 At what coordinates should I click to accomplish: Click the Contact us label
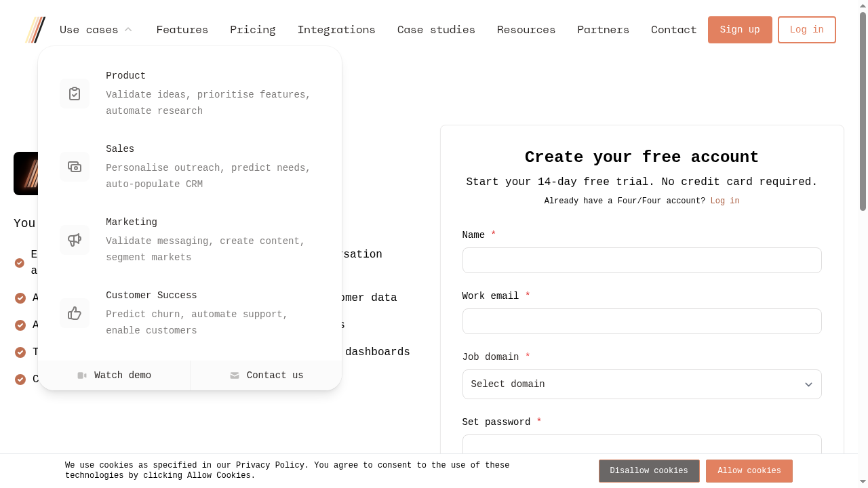[275, 375]
